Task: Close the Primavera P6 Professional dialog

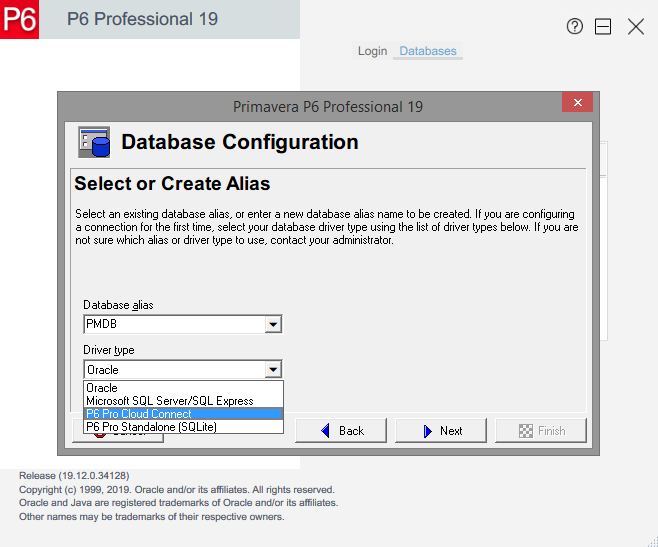Action: coord(577,102)
